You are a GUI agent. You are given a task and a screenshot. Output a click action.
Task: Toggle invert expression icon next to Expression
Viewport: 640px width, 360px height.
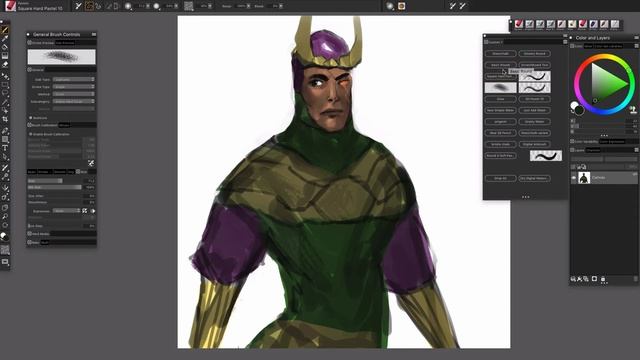(x=93, y=211)
